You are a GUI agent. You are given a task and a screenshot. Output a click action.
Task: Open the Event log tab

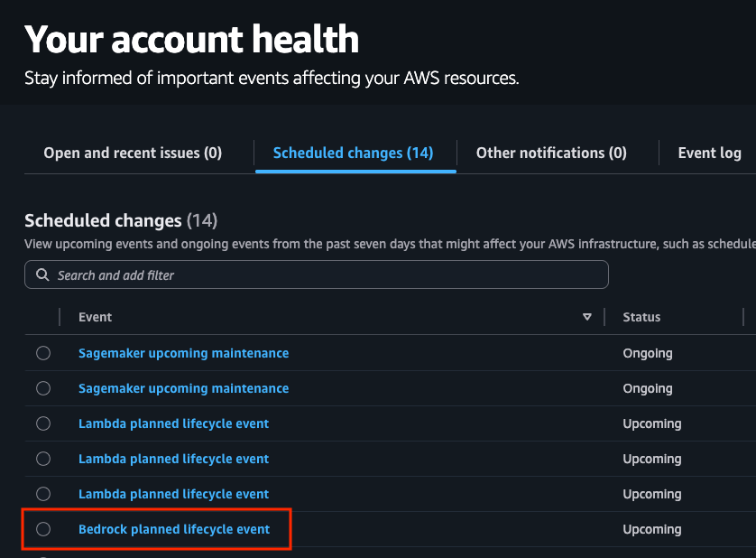click(x=709, y=153)
